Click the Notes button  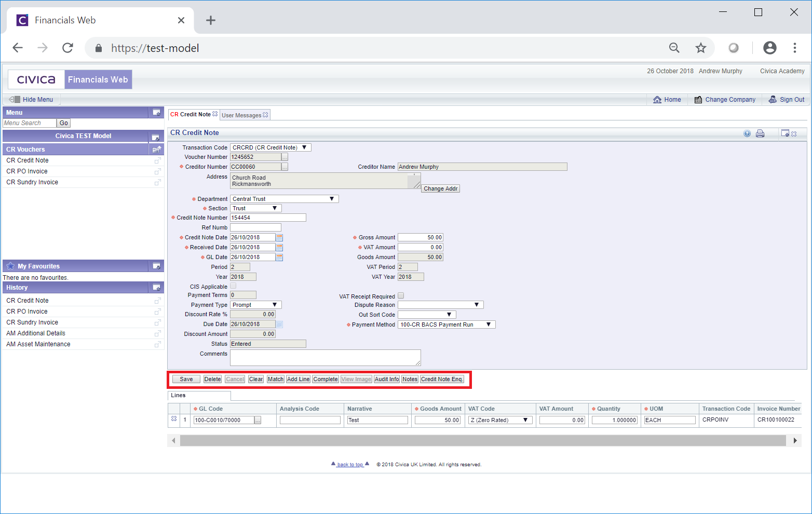click(x=410, y=379)
